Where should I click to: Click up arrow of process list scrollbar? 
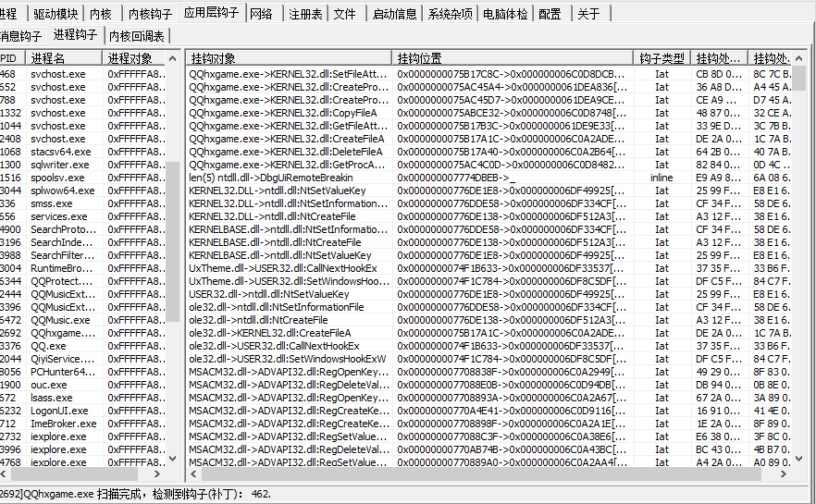point(173,58)
